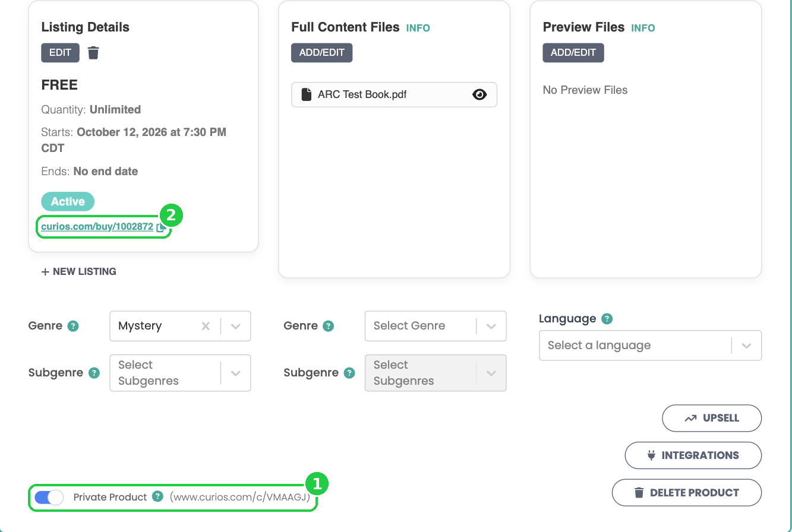Preview ARC Test Book.pdf with eye icon
The width and height of the screenshot is (792, 532).
(x=479, y=94)
